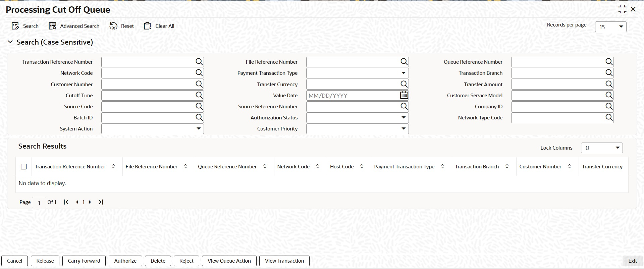Open Lock Columns dropdown

(x=602, y=148)
